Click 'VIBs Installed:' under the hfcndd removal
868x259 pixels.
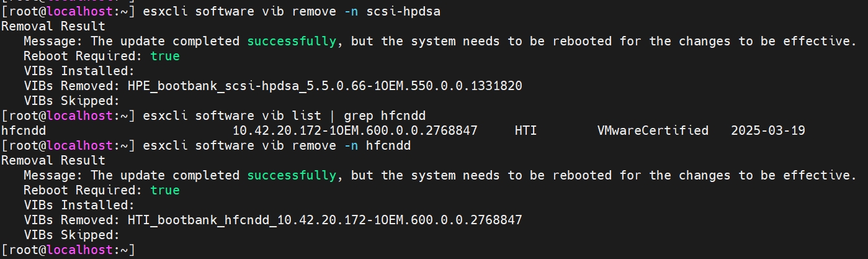tap(79, 205)
